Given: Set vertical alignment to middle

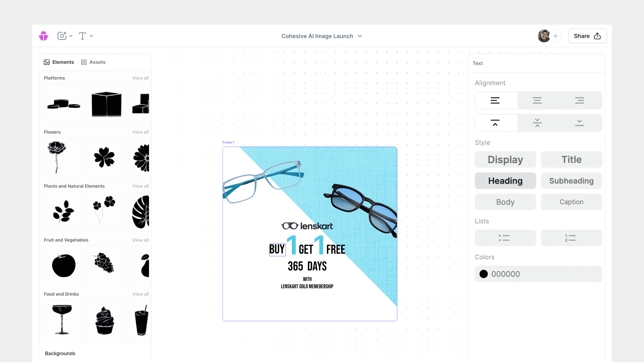Looking at the screenshot, I should pos(537,123).
